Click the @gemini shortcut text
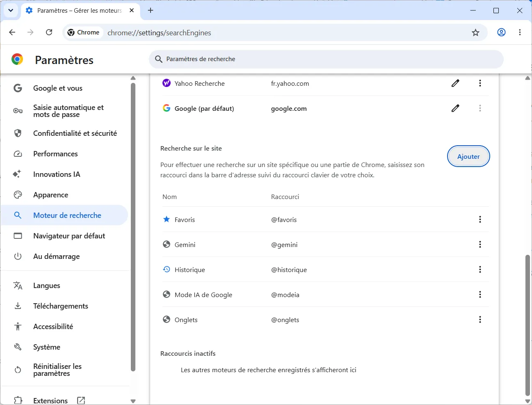The width and height of the screenshot is (532, 405). click(x=284, y=245)
